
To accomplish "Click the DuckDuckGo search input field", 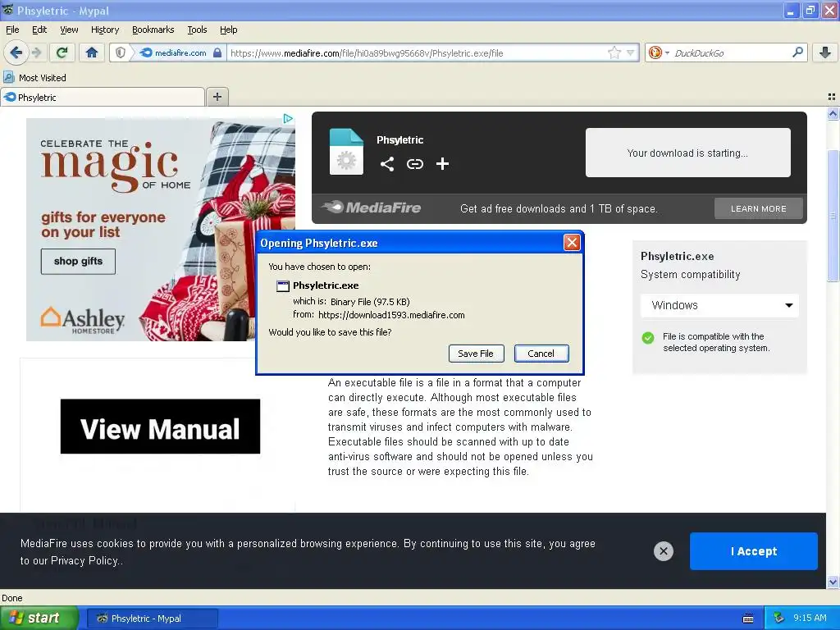I will pyautogui.click(x=730, y=52).
